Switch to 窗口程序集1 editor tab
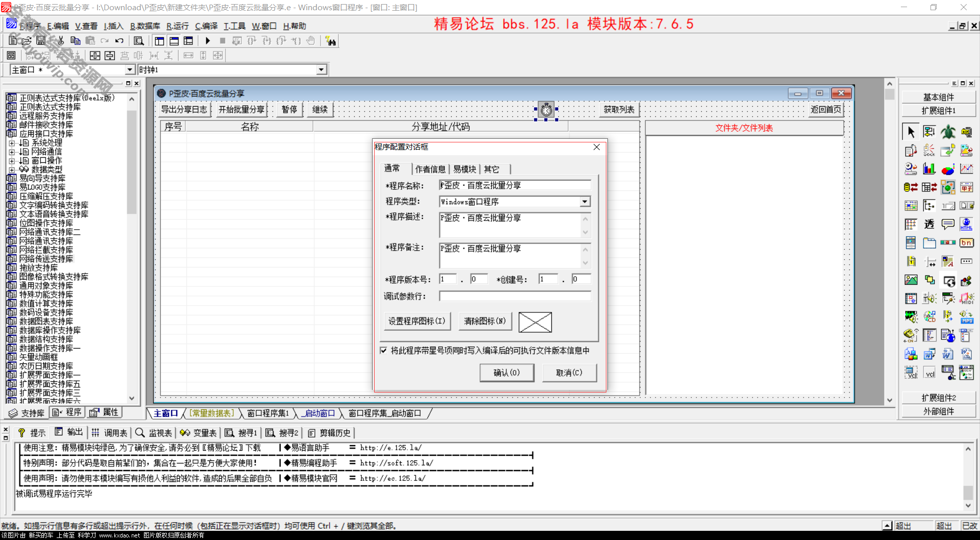 coord(268,413)
